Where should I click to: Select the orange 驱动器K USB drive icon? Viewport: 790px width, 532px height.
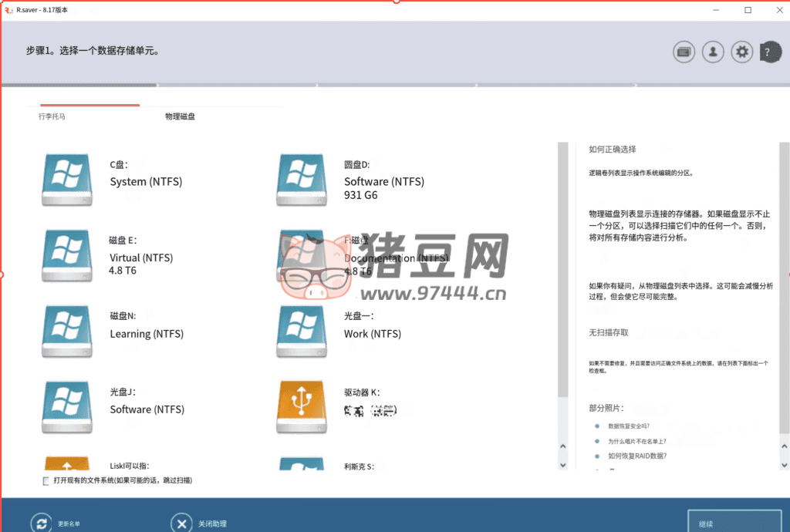(301, 407)
